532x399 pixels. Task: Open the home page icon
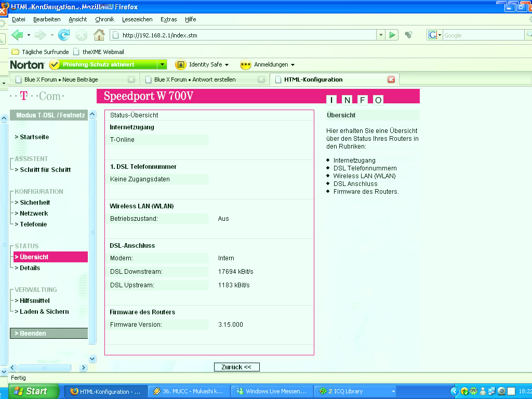click(99, 35)
